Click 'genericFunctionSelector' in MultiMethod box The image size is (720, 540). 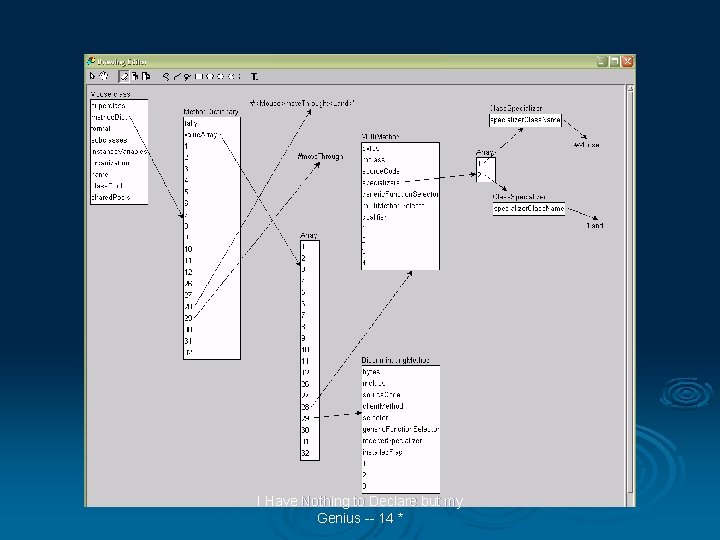[x=400, y=194]
